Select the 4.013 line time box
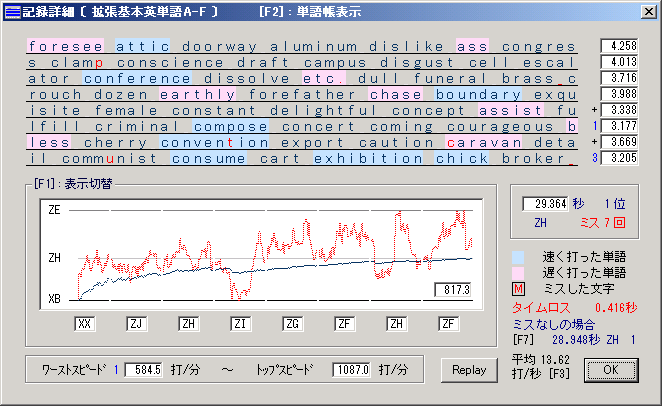 [619, 62]
